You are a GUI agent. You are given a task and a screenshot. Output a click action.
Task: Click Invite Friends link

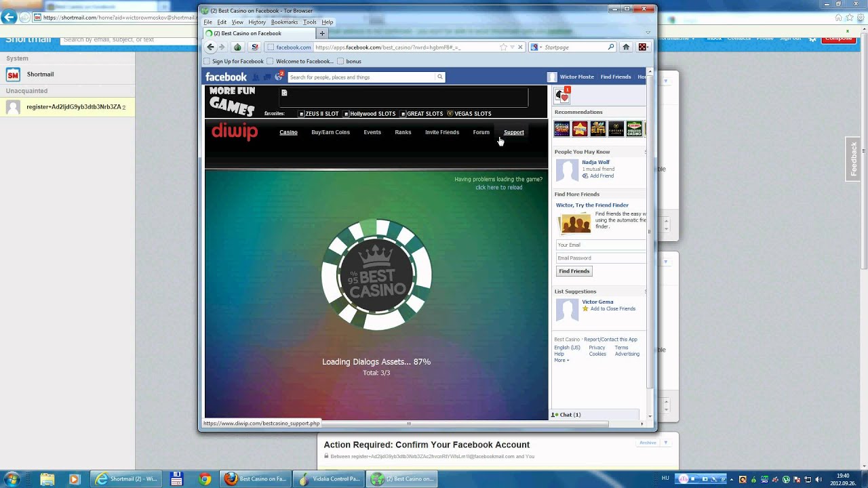[x=442, y=132]
